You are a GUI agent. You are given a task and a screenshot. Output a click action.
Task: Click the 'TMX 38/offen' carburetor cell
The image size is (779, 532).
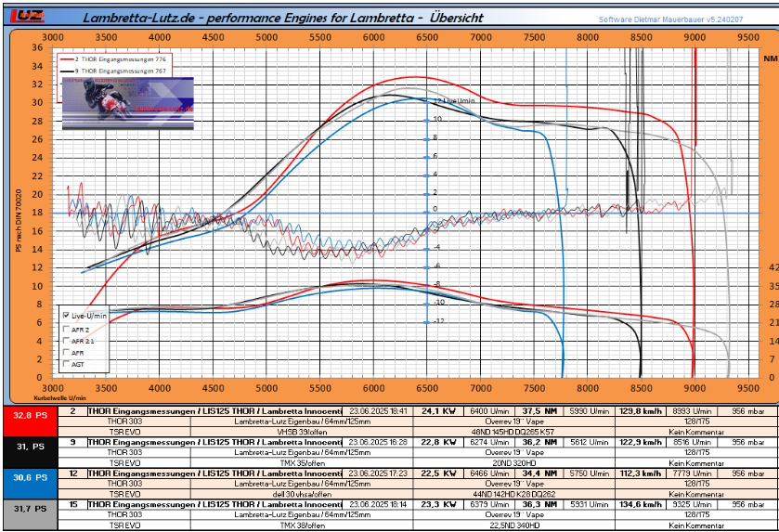pyautogui.click(x=302, y=526)
